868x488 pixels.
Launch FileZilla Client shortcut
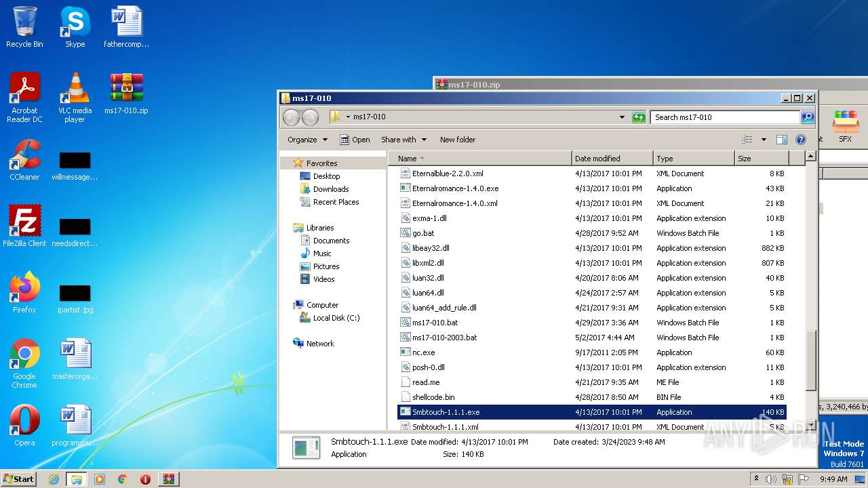[24, 226]
